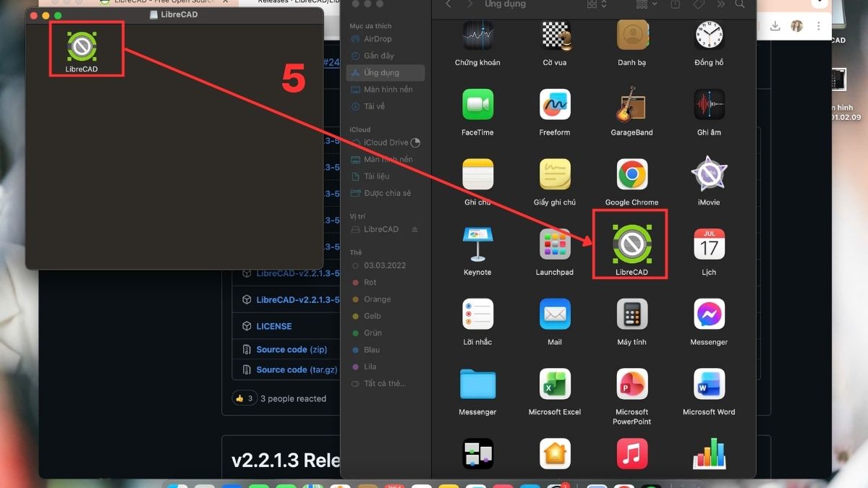Open the Keynote app icon
868x488 pixels.
pos(477,244)
